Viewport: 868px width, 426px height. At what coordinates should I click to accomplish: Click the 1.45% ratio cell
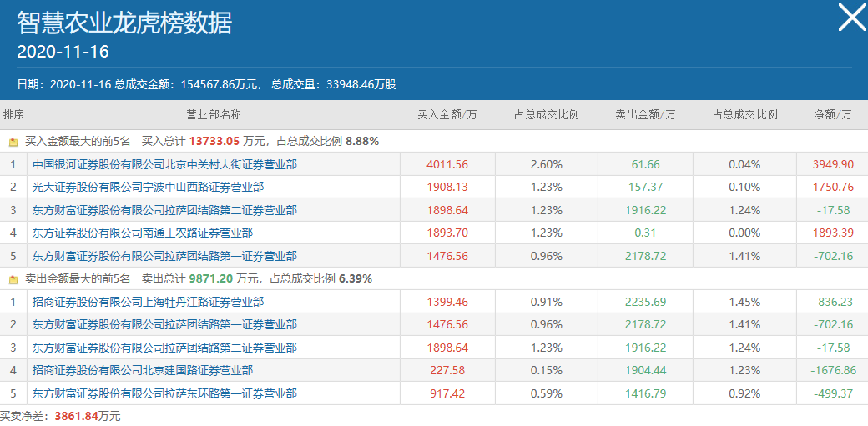(x=744, y=302)
